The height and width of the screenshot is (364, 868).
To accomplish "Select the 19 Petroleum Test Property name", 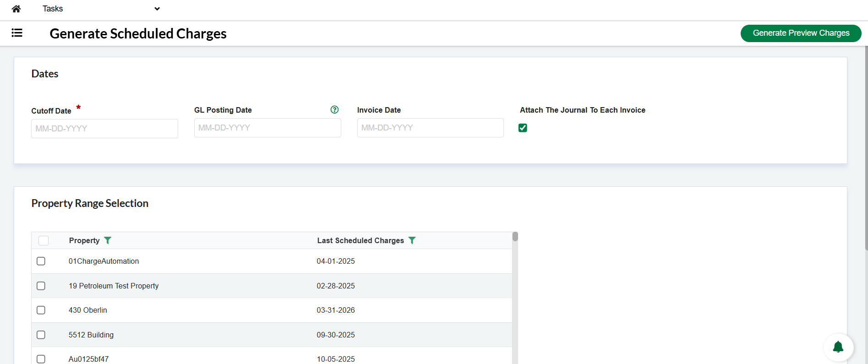I will [x=114, y=286].
